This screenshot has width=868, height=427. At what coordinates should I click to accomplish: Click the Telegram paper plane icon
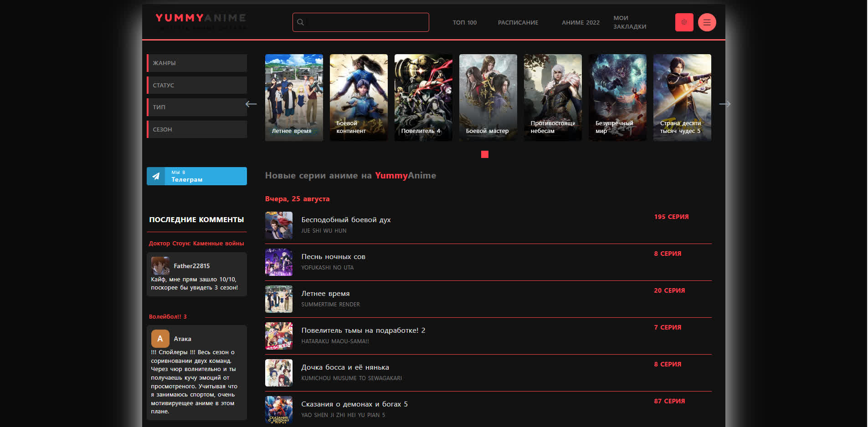coord(156,176)
